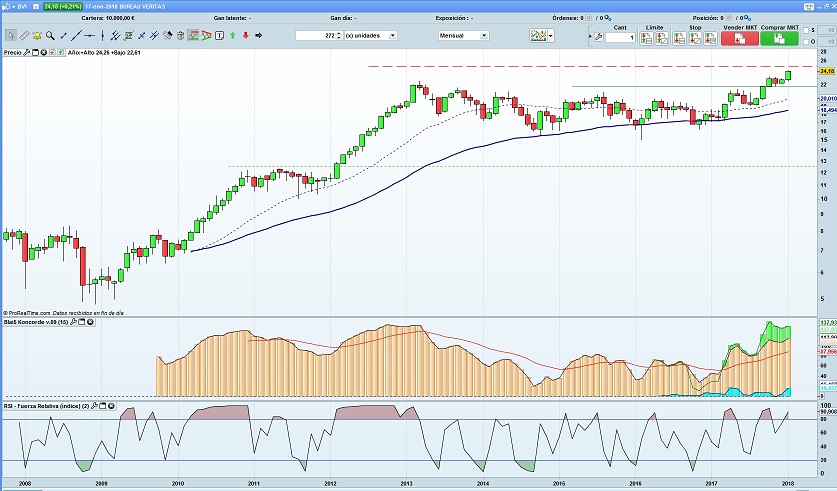Click the Cant quantity input field

coord(620,37)
